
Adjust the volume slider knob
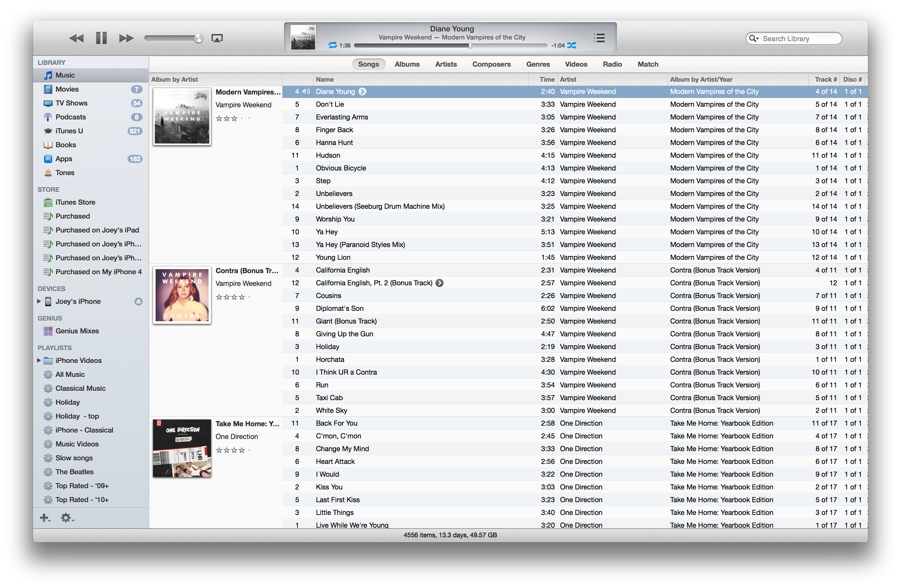click(x=198, y=38)
